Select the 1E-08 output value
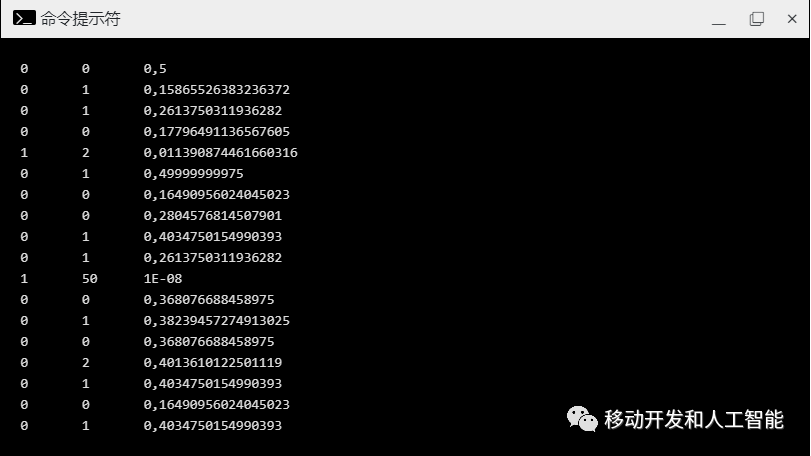The width and height of the screenshot is (811, 456). [162, 279]
